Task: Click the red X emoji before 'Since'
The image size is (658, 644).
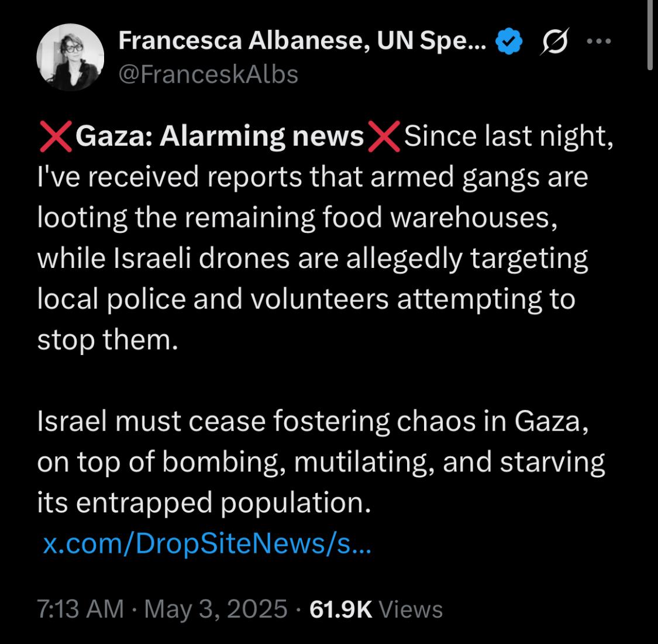Action: point(384,136)
